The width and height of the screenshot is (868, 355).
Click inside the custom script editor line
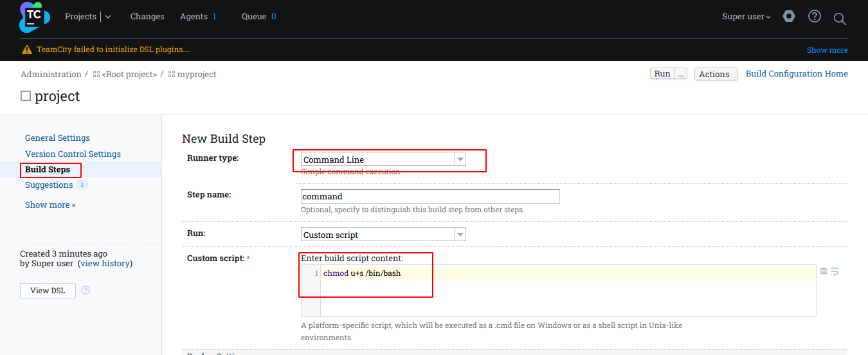click(x=568, y=273)
